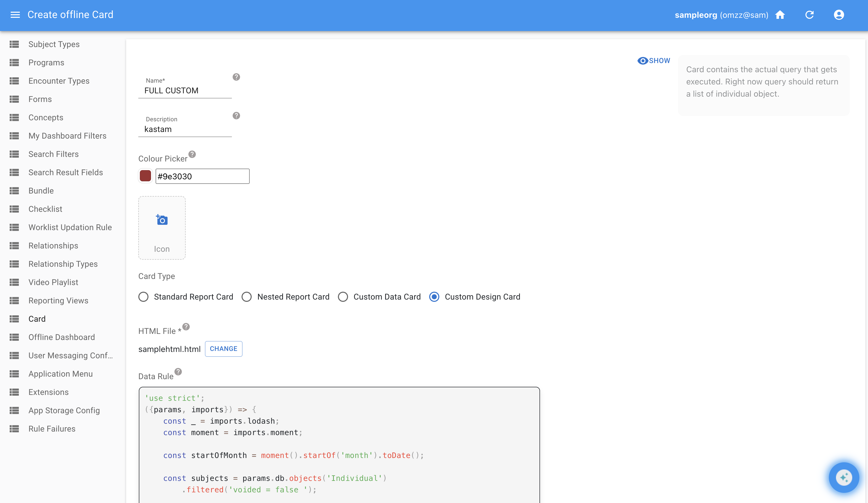Screen dimensions: 868x503
Task: Select Nested Report Card radio option
Action: (x=247, y=297)
